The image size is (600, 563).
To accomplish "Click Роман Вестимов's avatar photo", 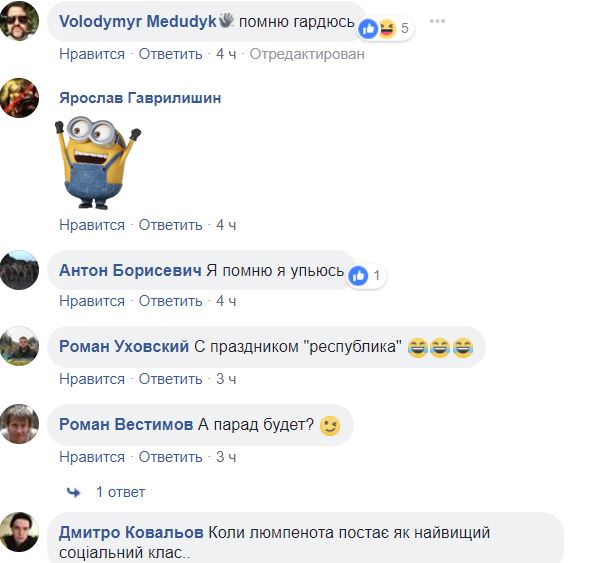I will pyautogui.click(x=19, y=424).
